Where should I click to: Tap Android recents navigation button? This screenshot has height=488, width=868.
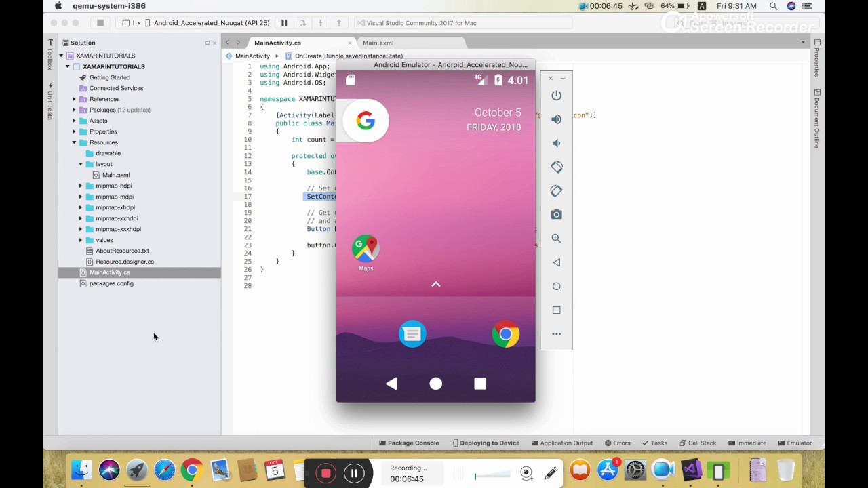480,384
